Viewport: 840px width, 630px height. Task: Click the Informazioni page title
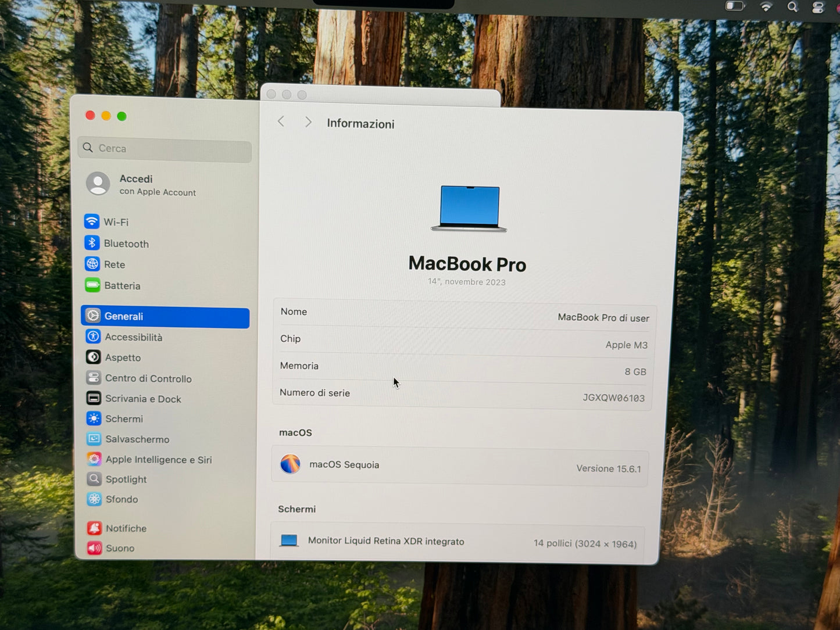pos(360,124)
